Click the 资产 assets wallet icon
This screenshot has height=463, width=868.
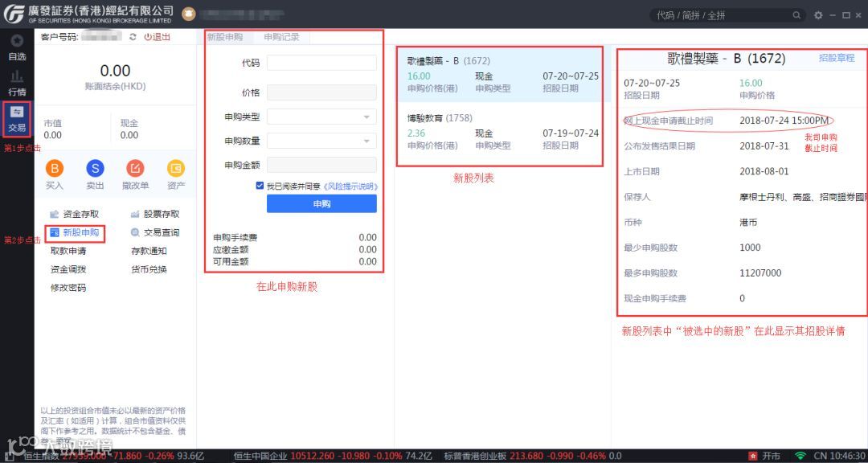click(x=176, y=168)
